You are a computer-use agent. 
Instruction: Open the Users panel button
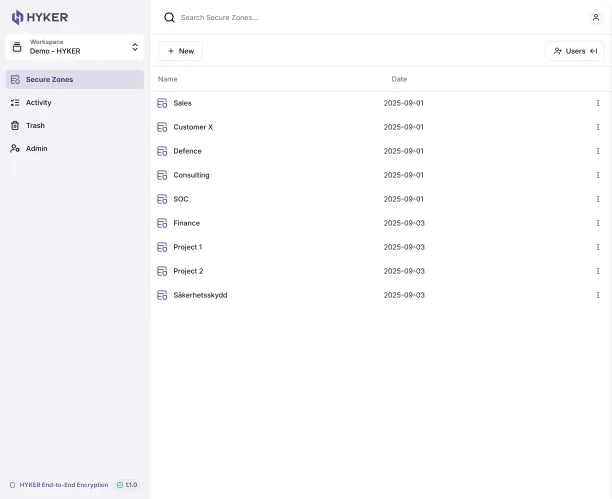pos(575,51)
